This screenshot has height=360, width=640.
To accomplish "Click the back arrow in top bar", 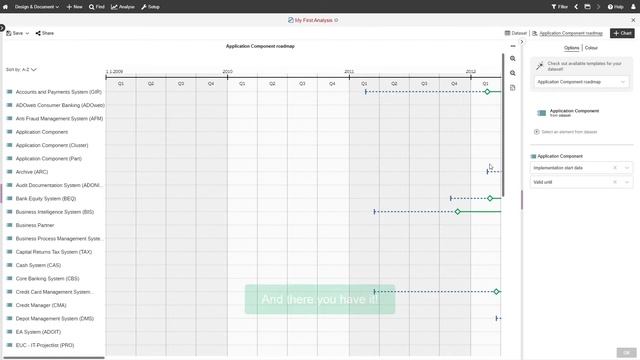I will pyautogui.click(x=576, y=7).
